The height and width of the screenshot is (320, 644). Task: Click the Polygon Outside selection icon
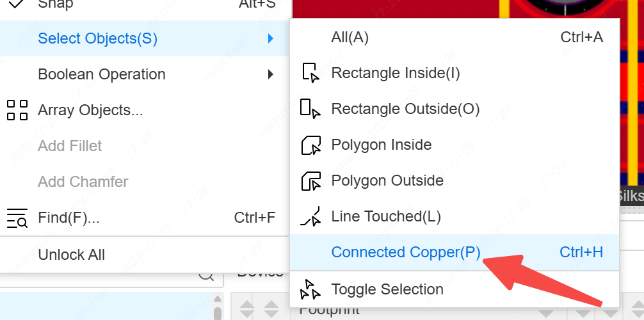pos(310,181)
